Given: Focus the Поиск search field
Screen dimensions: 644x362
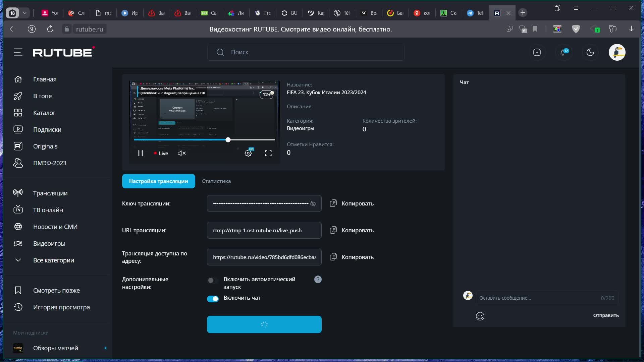Looking at the screenshot, I should [306, 52].
